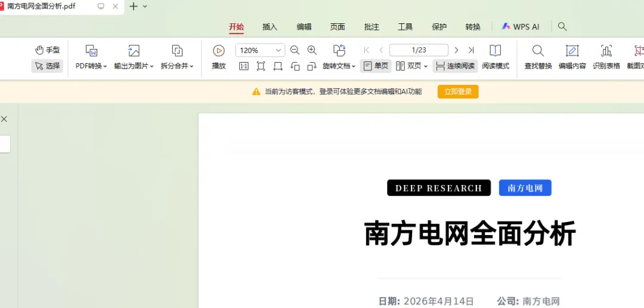Open the PDF转换 dropdown
The image size is (644, 308).
coord(91,66)
